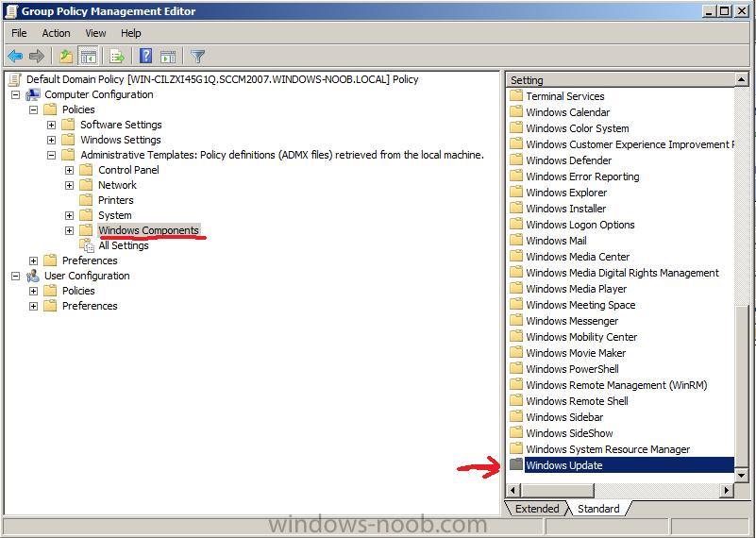Click the horizontal scrollbar right arrow
Viewport: 756px width, 538px height.
[728, 490]
